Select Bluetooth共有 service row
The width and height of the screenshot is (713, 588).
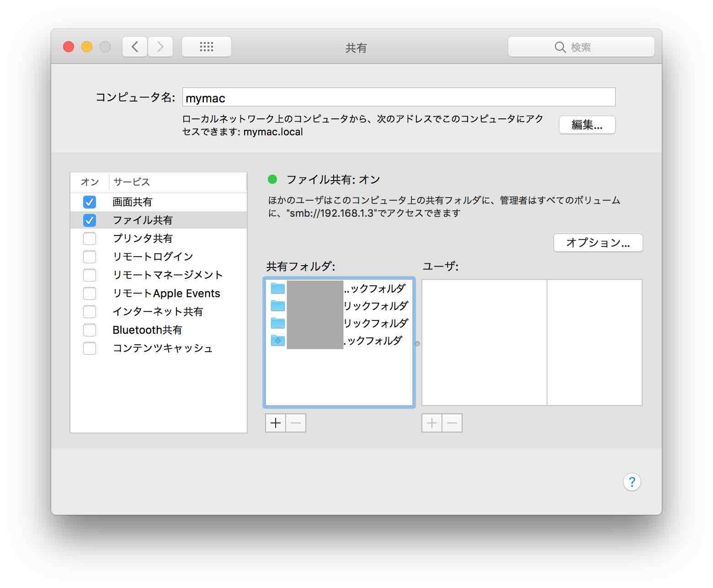click(x=159, y=330)
